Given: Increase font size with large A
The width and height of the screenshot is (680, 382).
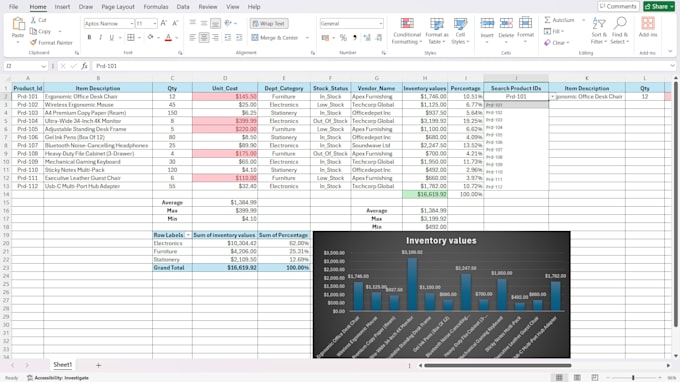Looking at the screenshot, I should pos(163,23).
